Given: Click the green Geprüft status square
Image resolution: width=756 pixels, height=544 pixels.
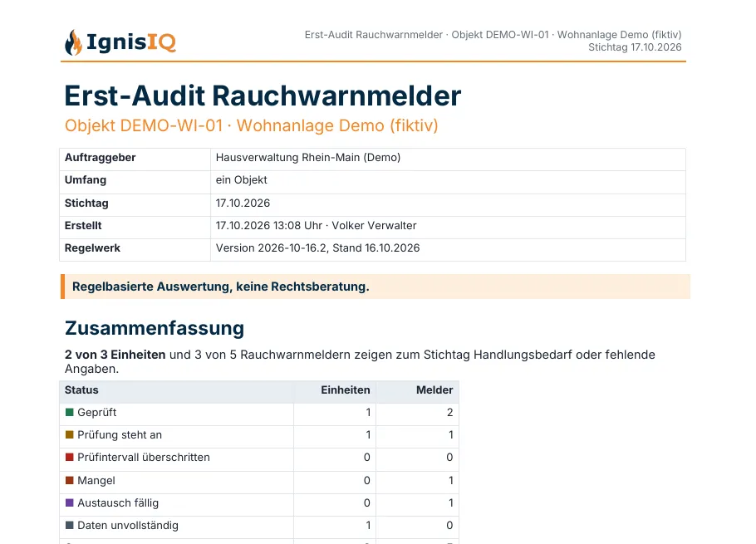Looking at the screenshot, I should [x=70, y=412].
